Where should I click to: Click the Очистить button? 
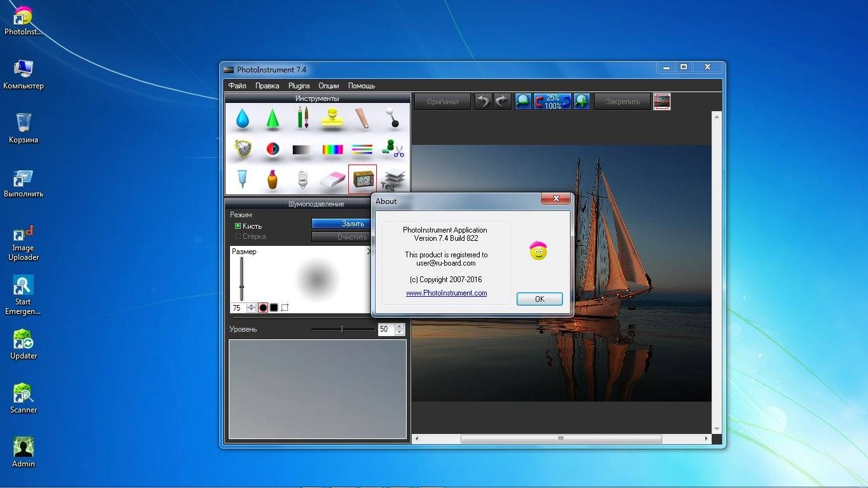pyautogui.click(x=342, y=237)
